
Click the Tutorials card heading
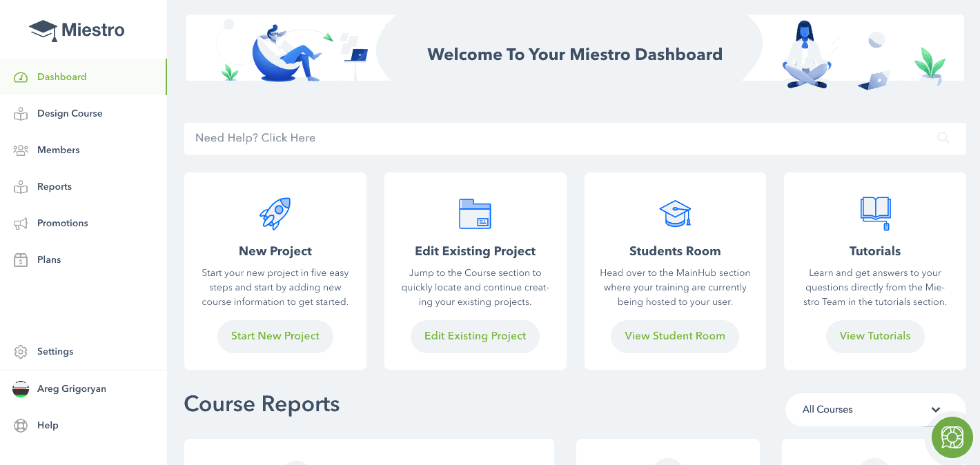point(875,251)
